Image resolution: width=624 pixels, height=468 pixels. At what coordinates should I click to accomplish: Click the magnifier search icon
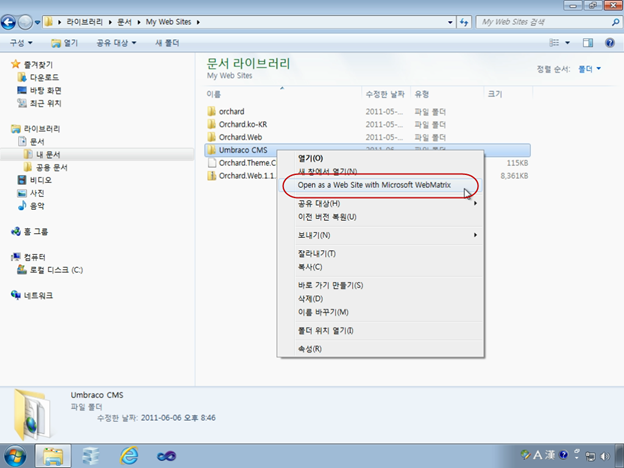(x=615, y=22)
